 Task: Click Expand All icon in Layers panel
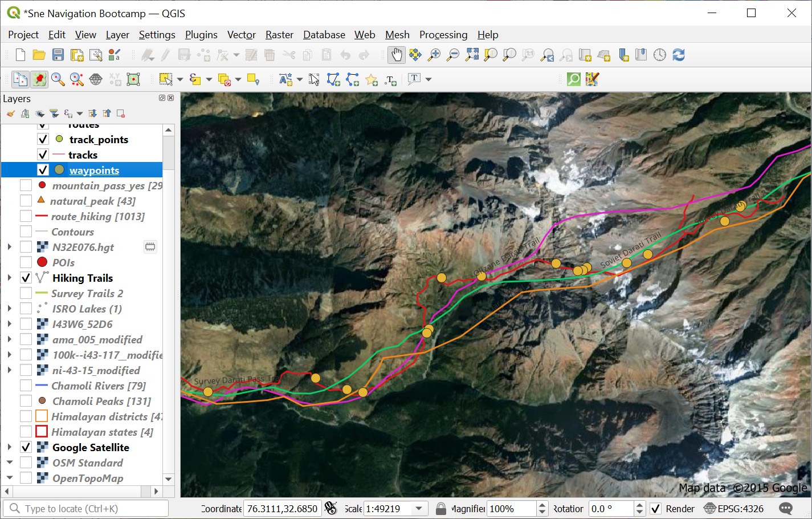pyautogui.click(x=93, y=113)
